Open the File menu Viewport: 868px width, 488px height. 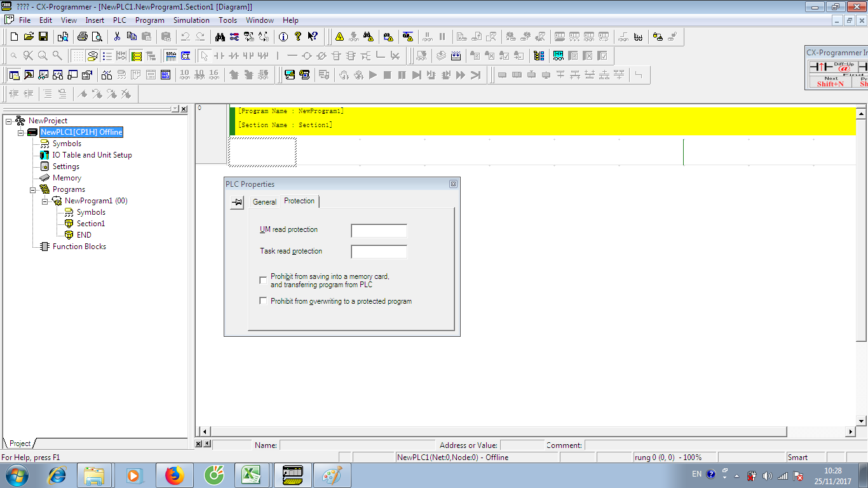(x=25, y=20)
